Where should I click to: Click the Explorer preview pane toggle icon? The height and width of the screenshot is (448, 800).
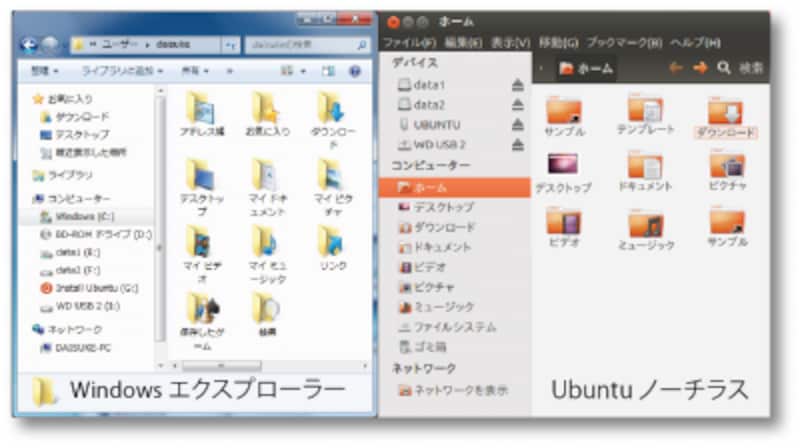328,71
